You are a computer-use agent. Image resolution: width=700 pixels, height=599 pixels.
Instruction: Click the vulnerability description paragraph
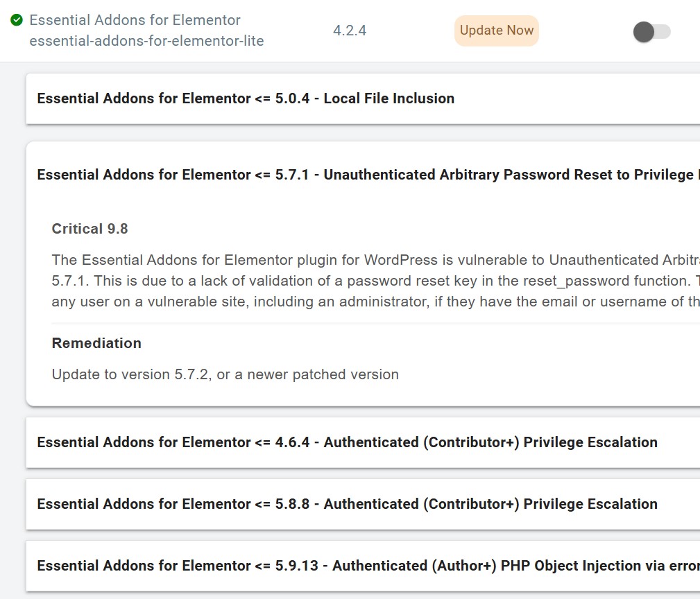pos(375,281)
